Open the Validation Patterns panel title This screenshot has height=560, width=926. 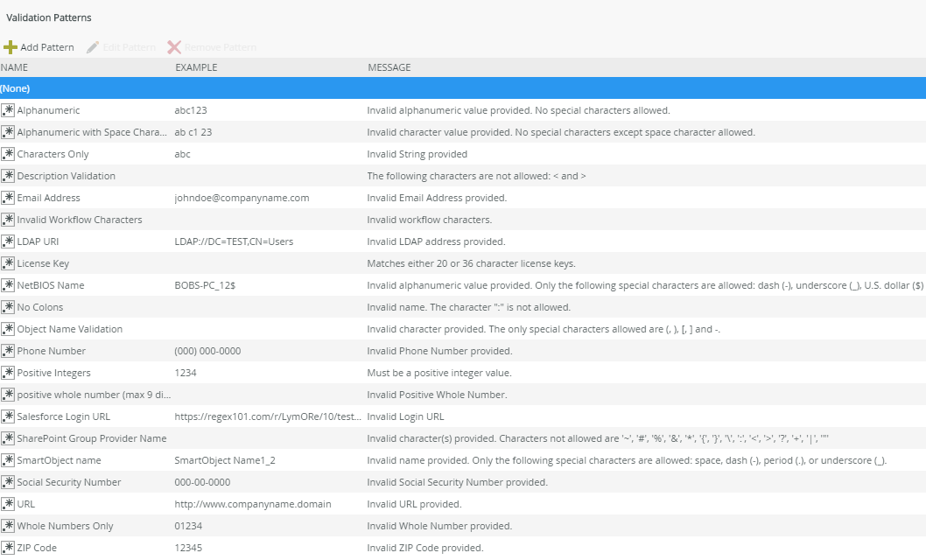click(49, 17)
